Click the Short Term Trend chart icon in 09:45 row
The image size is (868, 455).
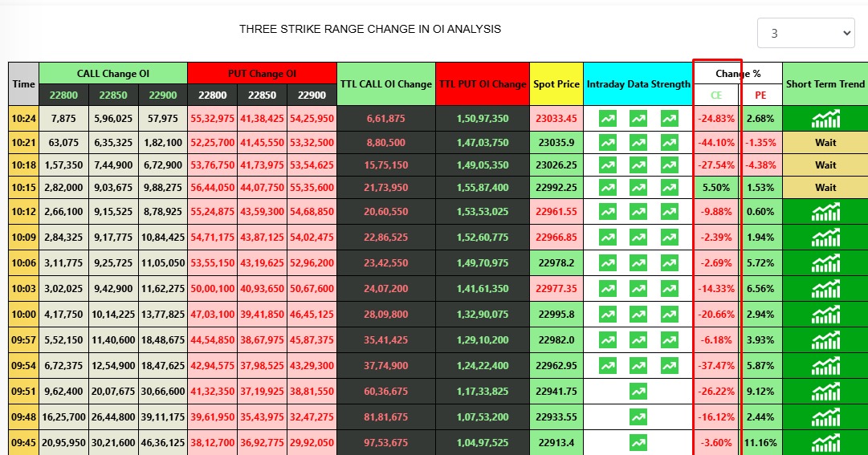[x=825, y=443]
